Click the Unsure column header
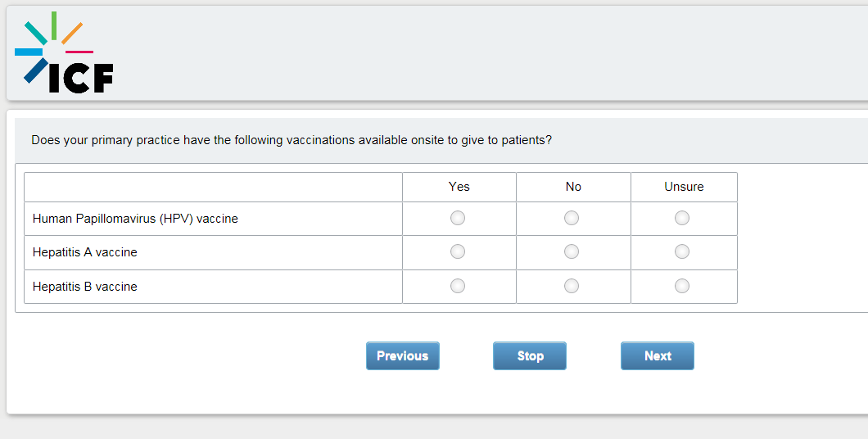 pos(684,187)
